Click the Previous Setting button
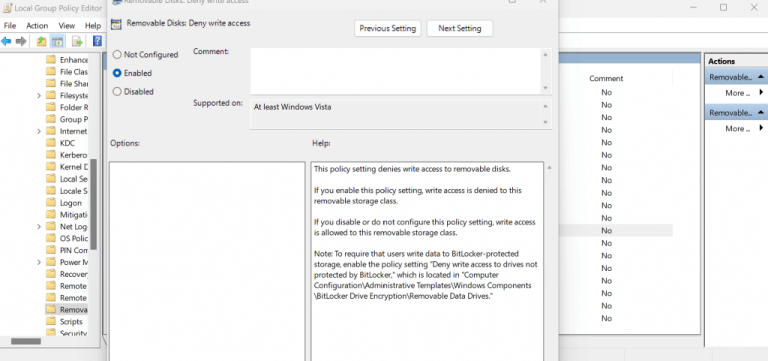The height and width of the screenshot is (361, 768). [387, 28]
